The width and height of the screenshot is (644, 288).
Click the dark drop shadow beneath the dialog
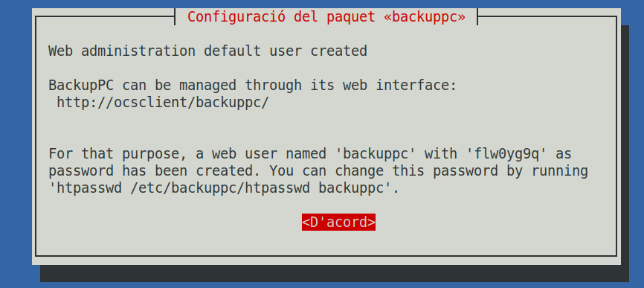coord(335,274)
